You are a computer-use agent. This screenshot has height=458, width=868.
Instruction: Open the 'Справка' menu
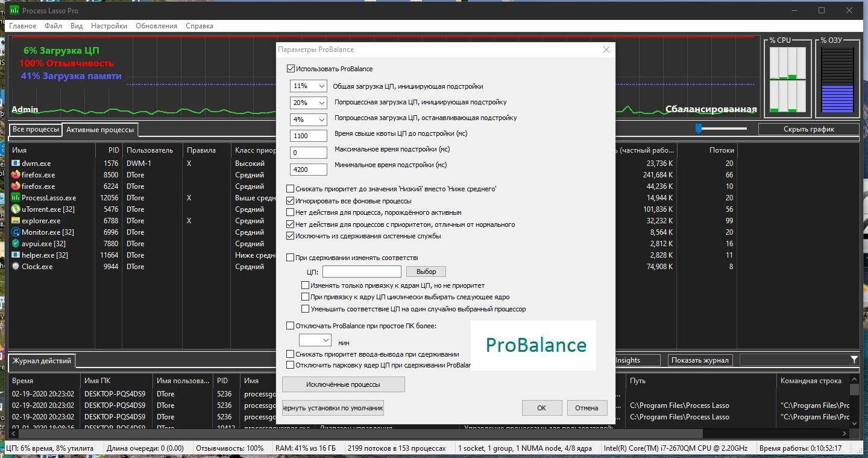pos(200,26)
